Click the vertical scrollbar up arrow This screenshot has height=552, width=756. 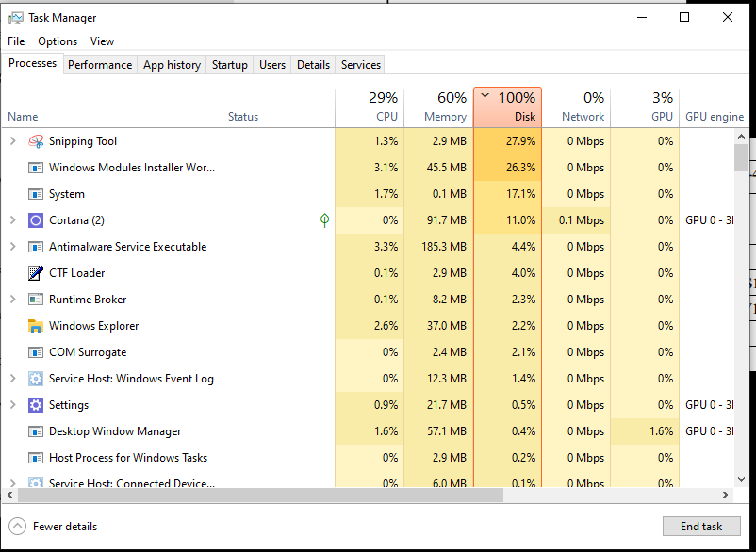[742, 137]
